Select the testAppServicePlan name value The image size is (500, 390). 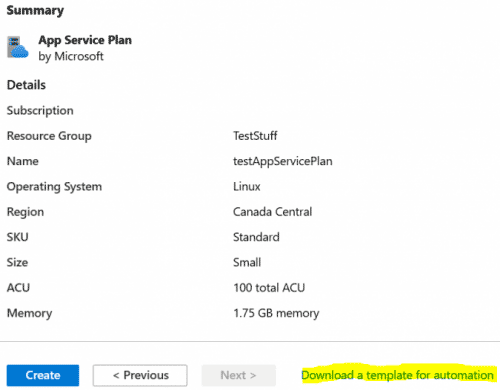pyautogui.click(x=283, y=161)
